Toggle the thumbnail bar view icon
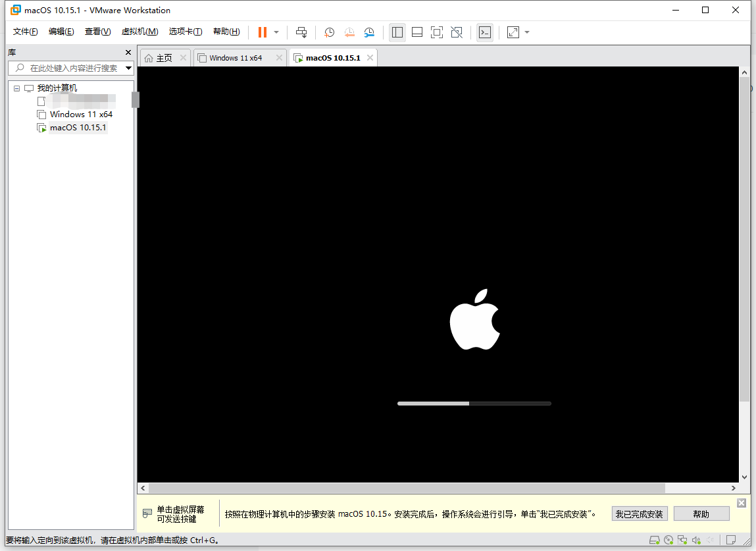Screen dimensions: 756x551 [x=417, y=32]
